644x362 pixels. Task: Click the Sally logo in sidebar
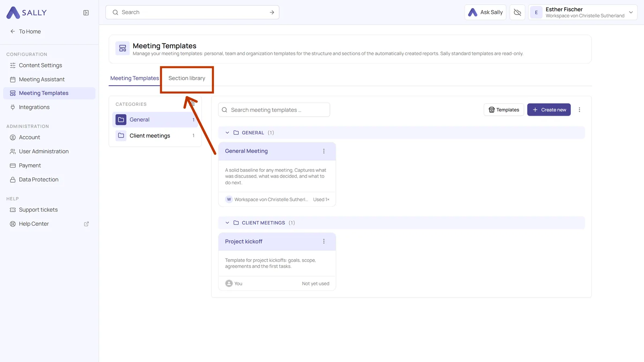tap(27, 12)
